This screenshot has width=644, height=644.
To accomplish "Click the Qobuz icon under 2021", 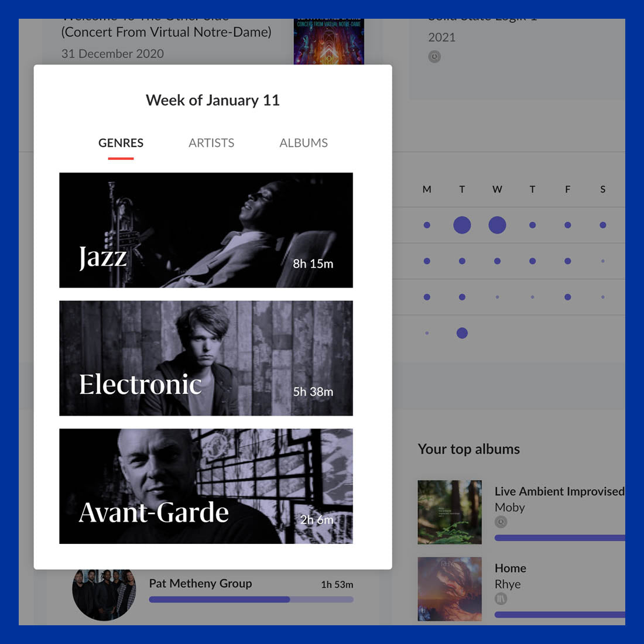I will point(434,57).
